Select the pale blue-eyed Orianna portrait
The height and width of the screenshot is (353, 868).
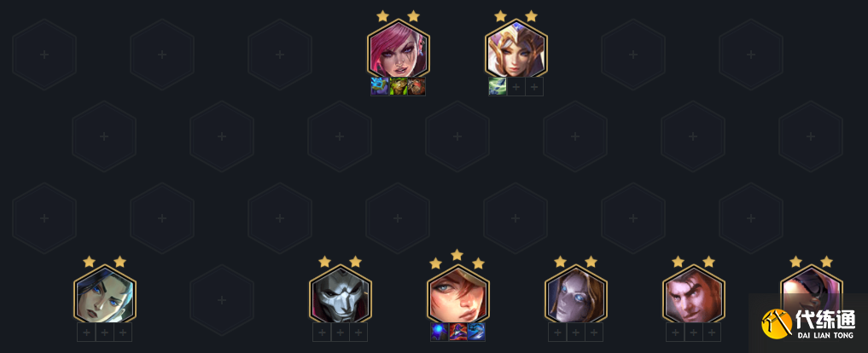point(576,295)
